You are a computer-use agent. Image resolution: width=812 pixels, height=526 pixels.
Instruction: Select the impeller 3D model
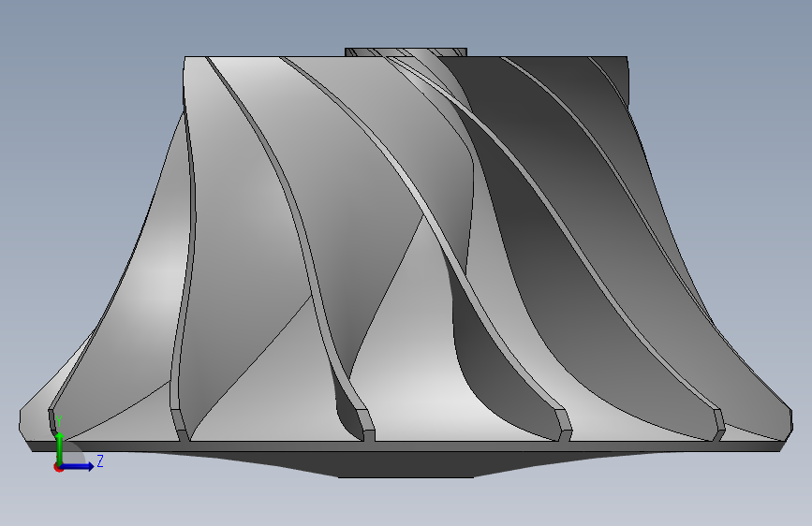406,263
